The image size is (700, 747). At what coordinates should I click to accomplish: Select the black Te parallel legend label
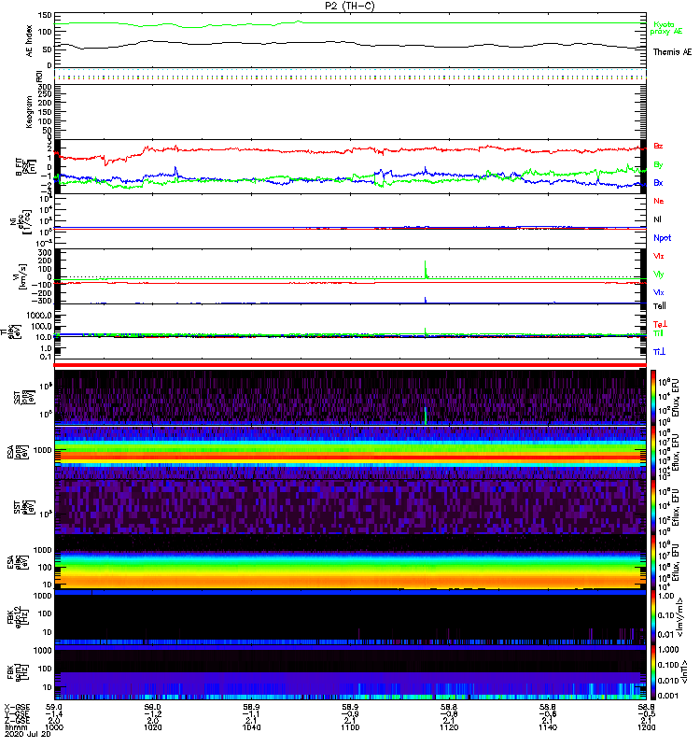(660, 306)
